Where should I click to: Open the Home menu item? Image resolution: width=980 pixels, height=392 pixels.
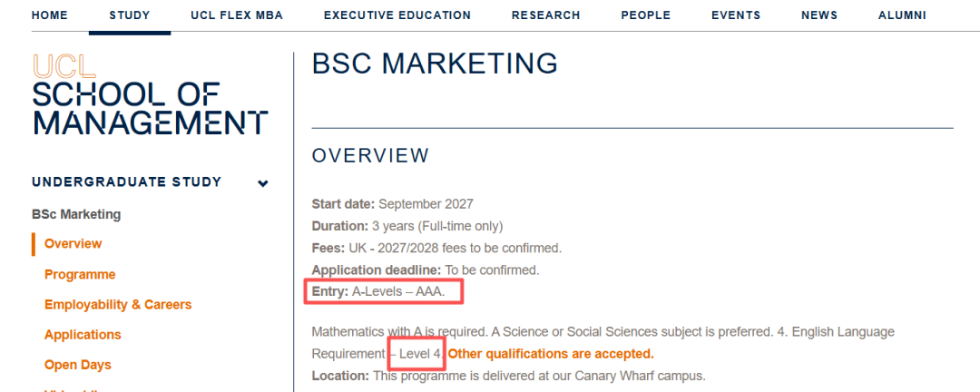(49, 15)
